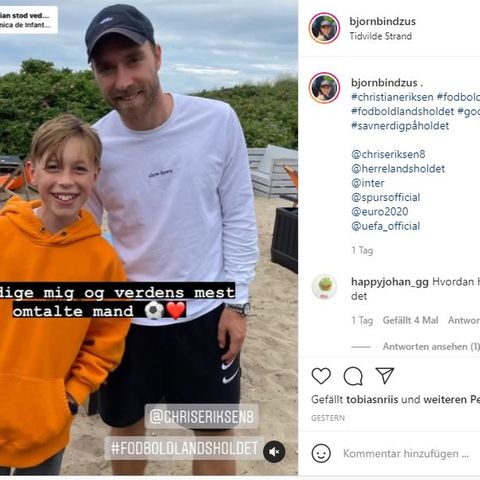The image size is (480, 480).
Task: Visit the @chriseriksen8 mention in the caption
Action: tap(388, 154)
